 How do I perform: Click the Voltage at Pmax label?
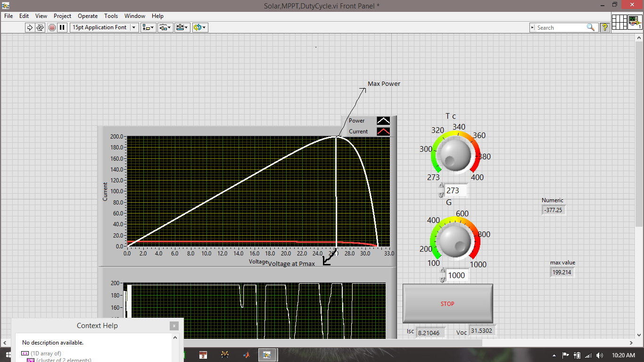291,263
